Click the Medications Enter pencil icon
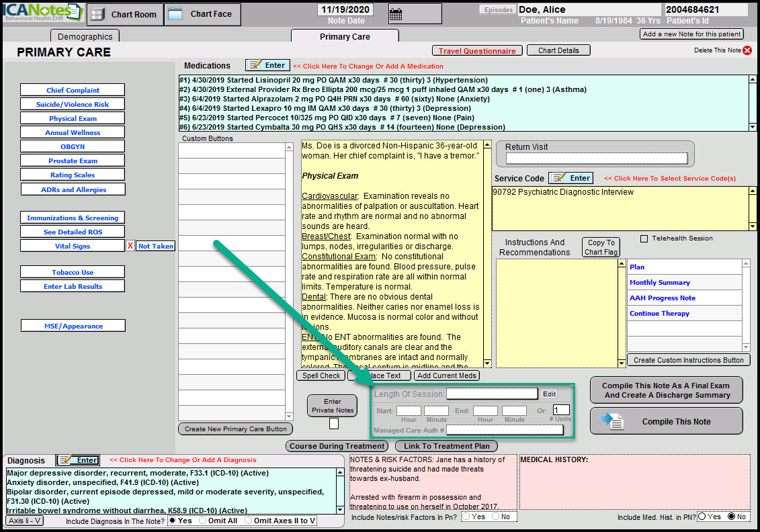Screen dimensions: 760x532 [x=255, y=65]
